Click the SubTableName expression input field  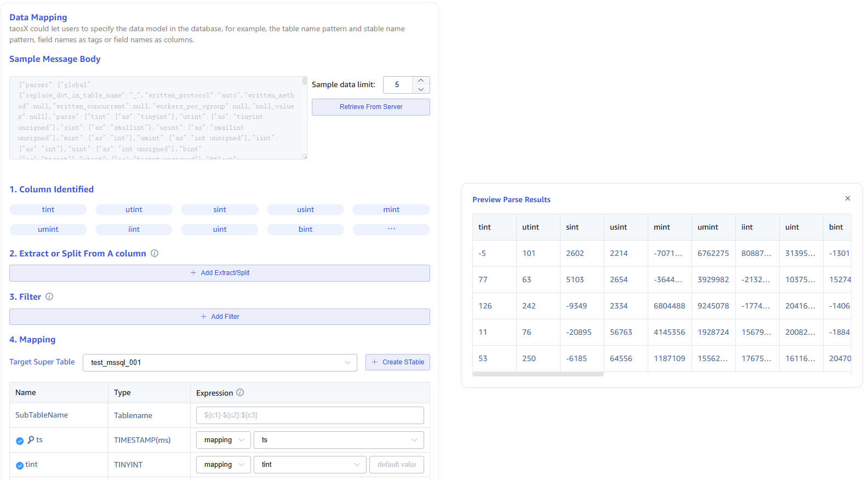pos(310,415)
